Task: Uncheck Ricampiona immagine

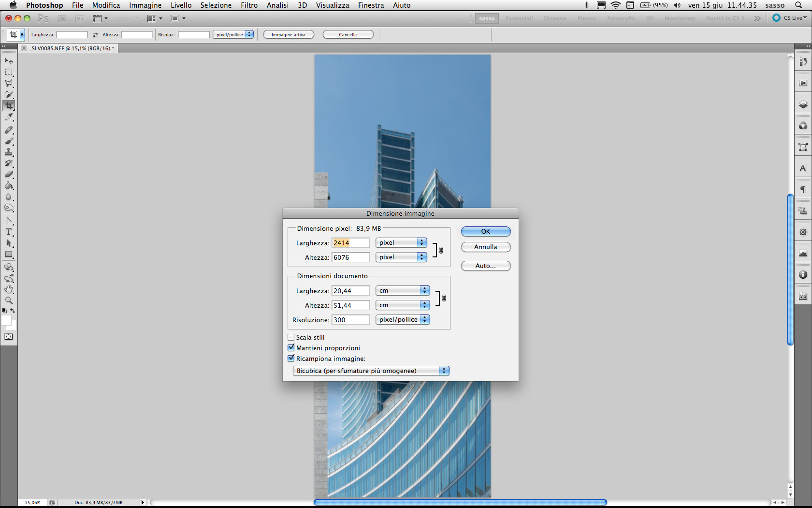Action: [291, 359]
